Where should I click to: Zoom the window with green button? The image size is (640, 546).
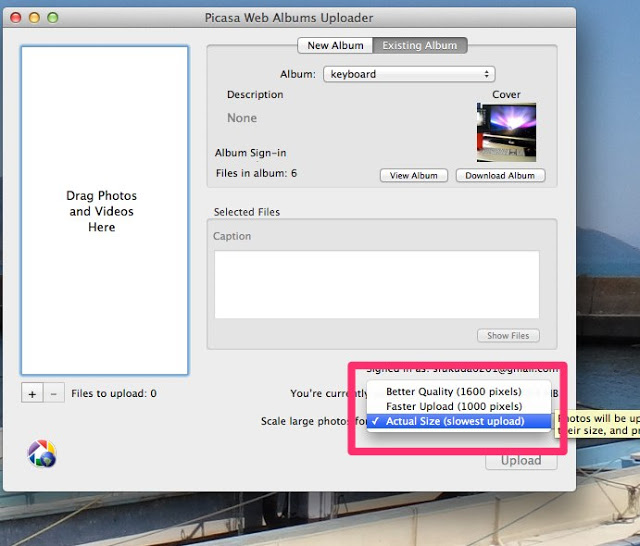[53, 18]
